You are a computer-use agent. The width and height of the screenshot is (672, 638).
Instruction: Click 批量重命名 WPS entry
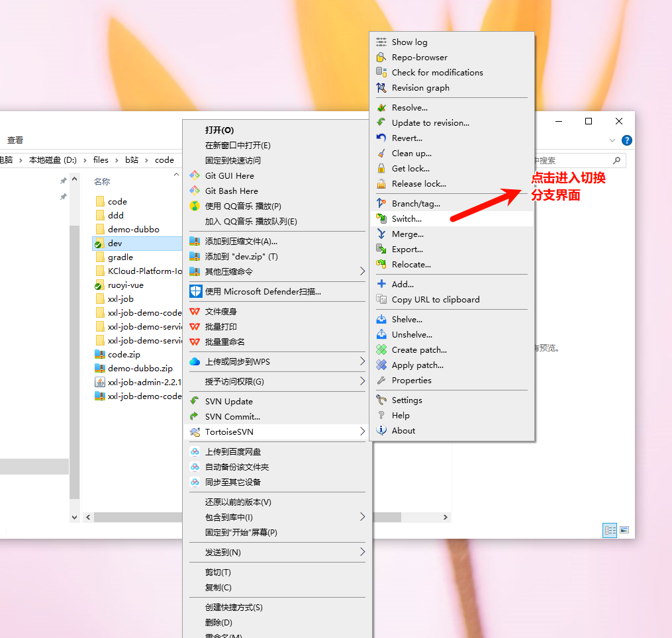[x=277, y=342]
